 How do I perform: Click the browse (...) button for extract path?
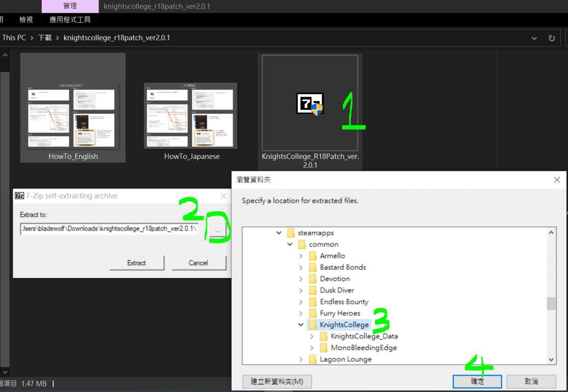(x=217, y=231)
